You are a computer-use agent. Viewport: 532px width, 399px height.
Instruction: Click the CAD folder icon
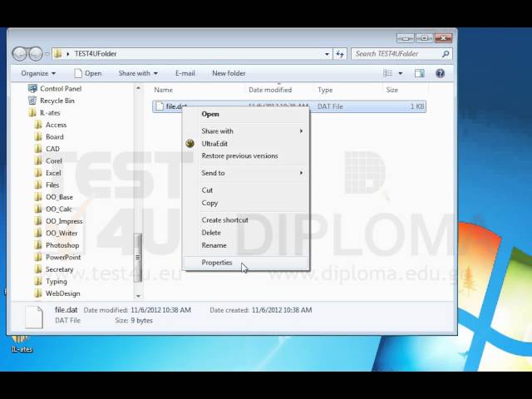click(38, 149)
